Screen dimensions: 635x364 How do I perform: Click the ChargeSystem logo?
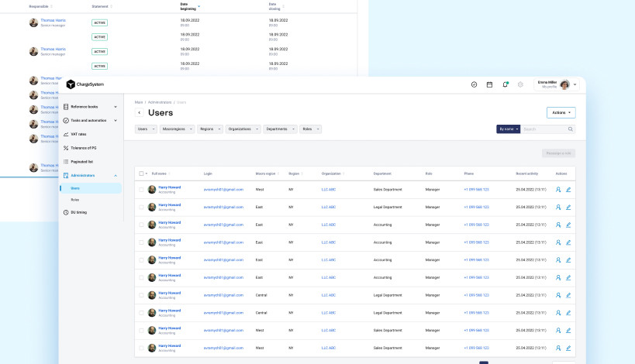click(x=85, y=84)
